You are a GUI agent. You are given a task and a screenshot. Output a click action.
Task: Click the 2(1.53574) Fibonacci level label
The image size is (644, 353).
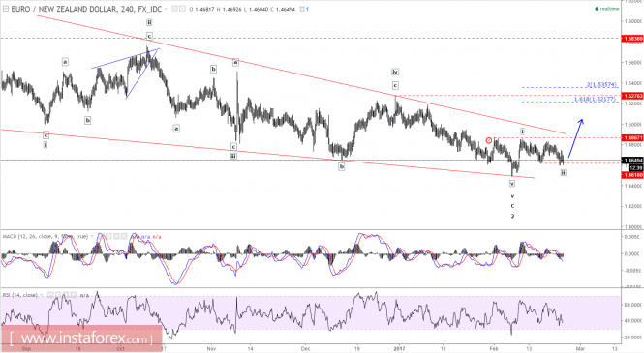point(601,85)
